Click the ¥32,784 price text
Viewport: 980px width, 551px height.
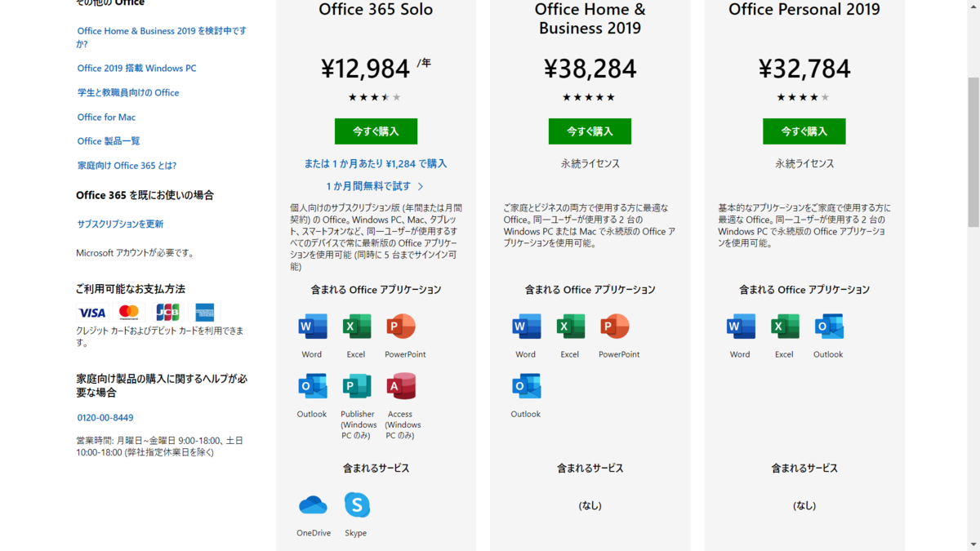[804, 69]
